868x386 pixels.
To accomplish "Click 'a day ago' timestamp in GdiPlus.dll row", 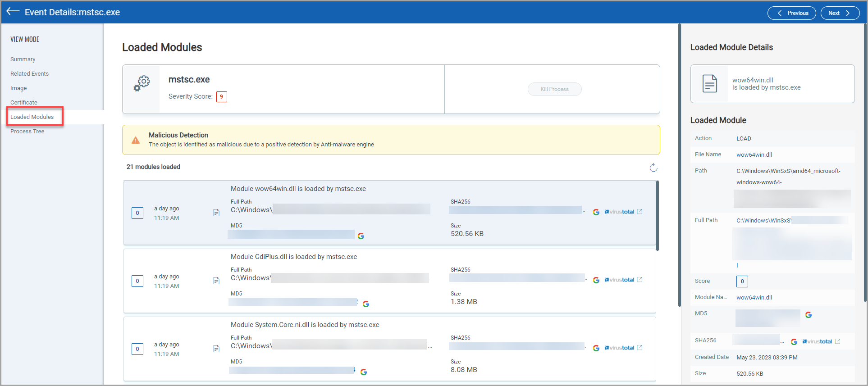I will point(167,277).
